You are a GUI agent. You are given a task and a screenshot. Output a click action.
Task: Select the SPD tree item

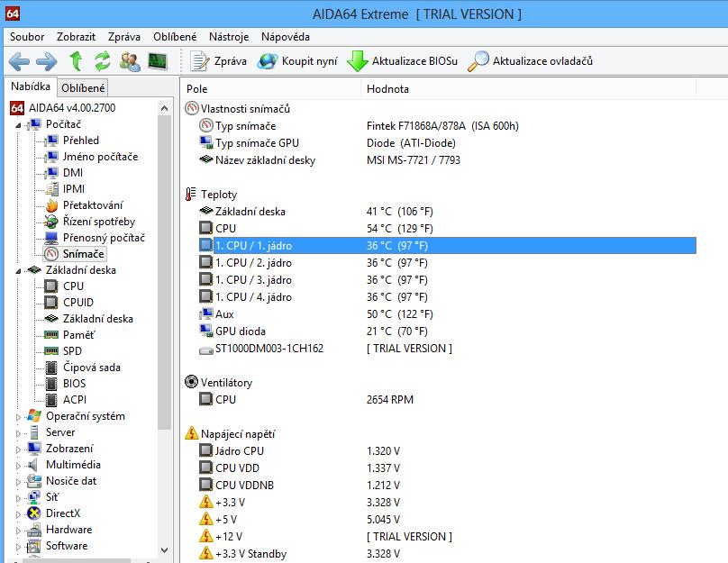pyautogui.click(x=63, y=351)
